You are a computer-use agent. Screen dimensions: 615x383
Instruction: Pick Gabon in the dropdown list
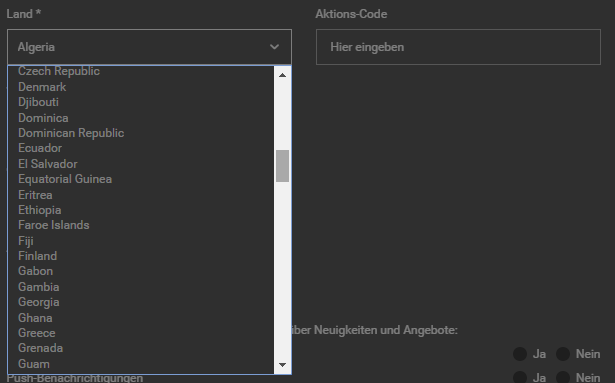[x=141, y=271]
